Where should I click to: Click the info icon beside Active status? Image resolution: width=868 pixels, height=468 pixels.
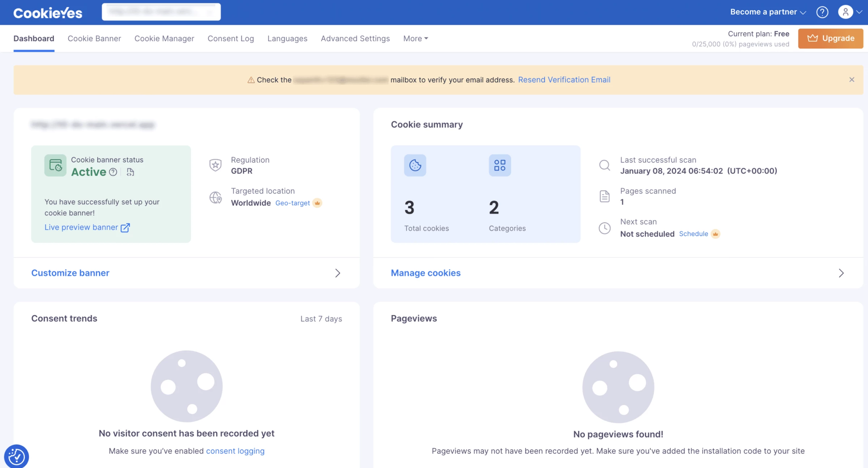[113, 172]
